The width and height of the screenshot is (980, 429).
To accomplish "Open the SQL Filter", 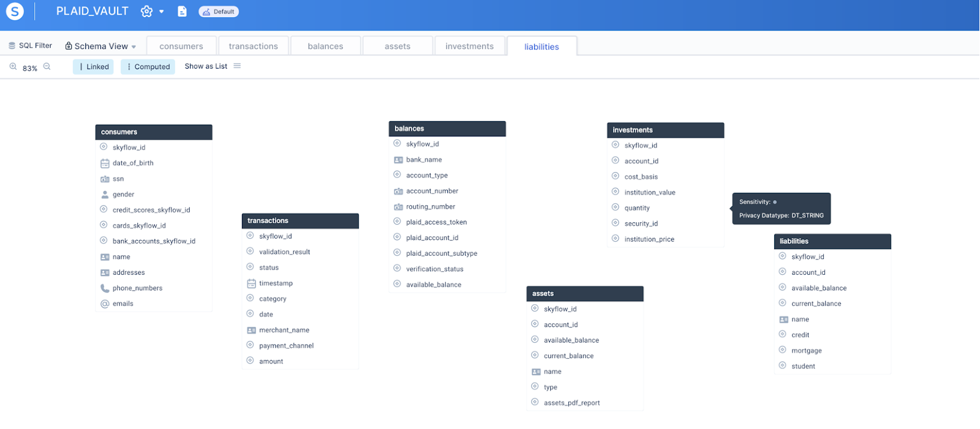I will (30, 46).
